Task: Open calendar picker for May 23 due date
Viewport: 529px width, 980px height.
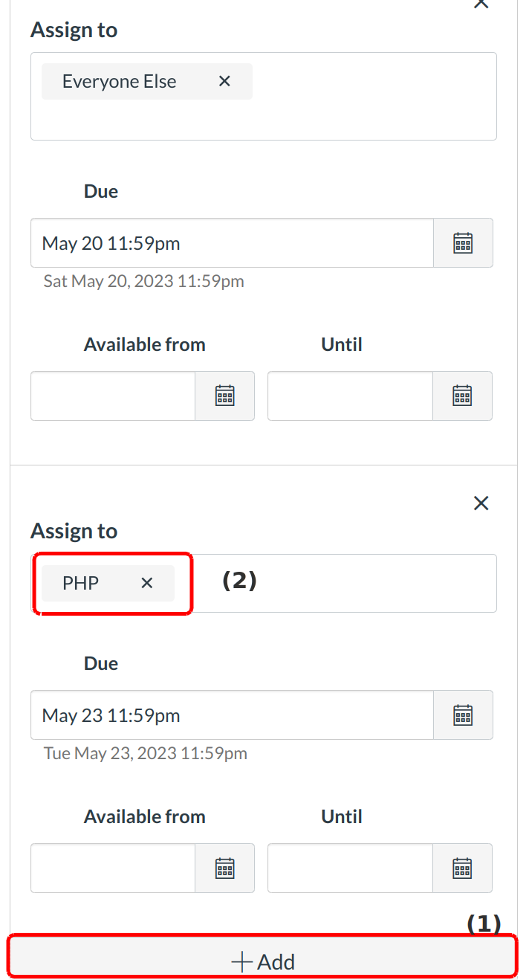Action: 462,715
